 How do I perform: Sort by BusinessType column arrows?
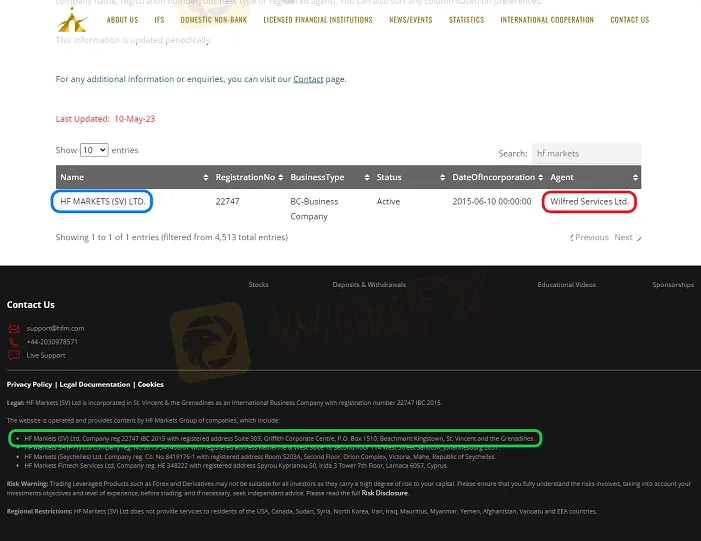(367, 178)
